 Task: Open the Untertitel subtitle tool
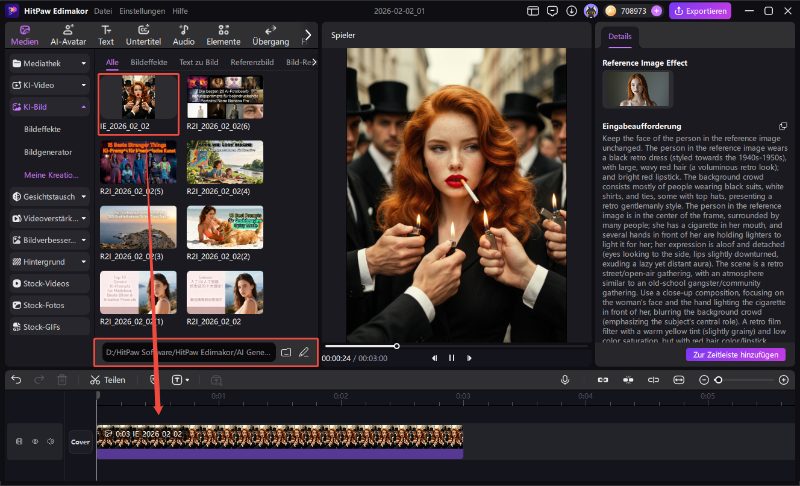(143, 35)
